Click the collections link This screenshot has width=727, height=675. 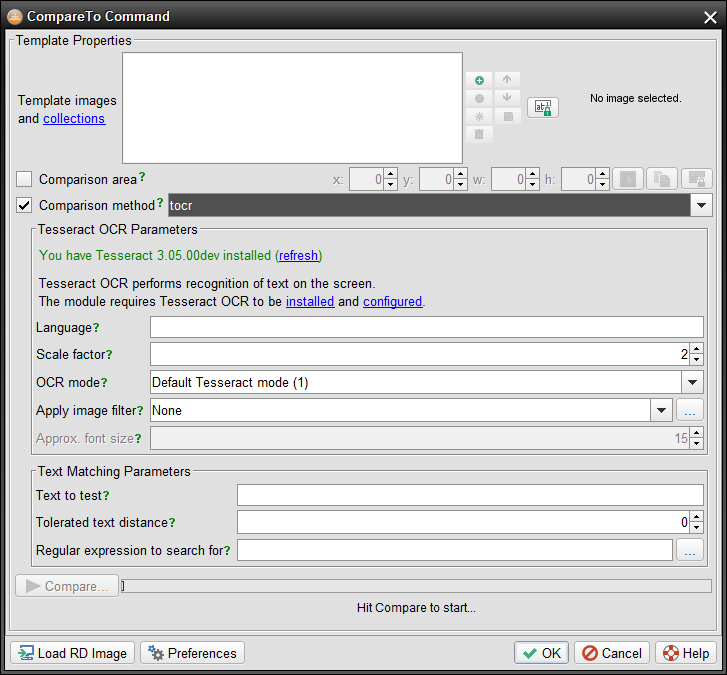pyautogui.click(x=74, y=118)
